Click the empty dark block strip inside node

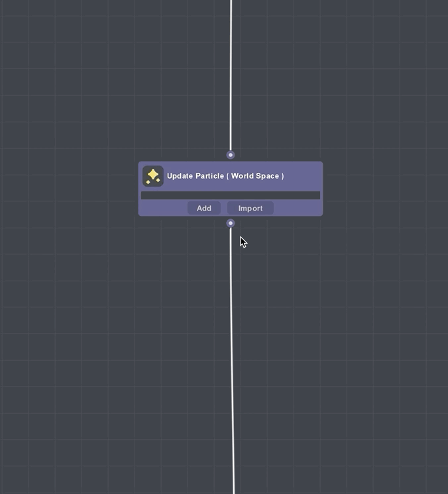[230, 195]
